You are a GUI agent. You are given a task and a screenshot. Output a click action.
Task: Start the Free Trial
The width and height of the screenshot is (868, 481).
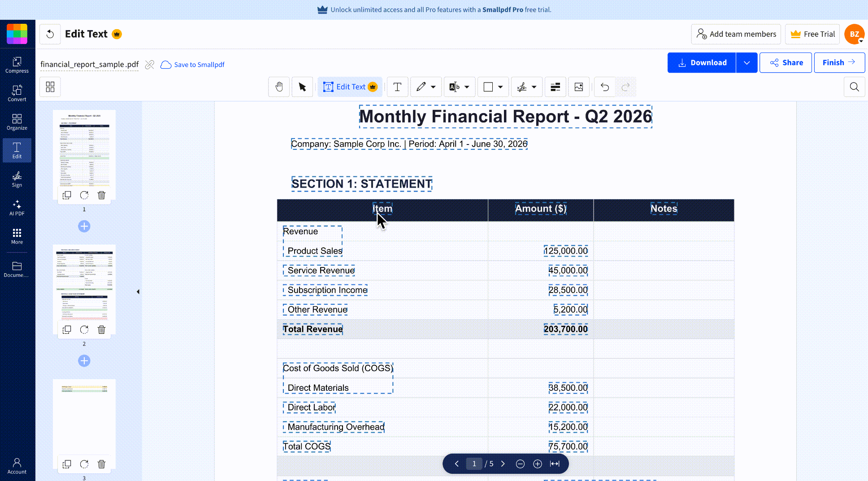coord(812,34)
